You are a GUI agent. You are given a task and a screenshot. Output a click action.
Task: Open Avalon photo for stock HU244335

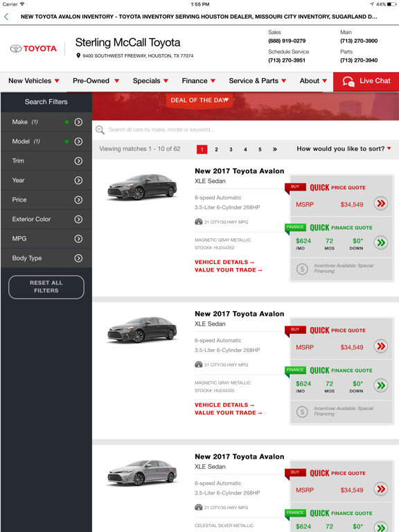coord(142,330)
